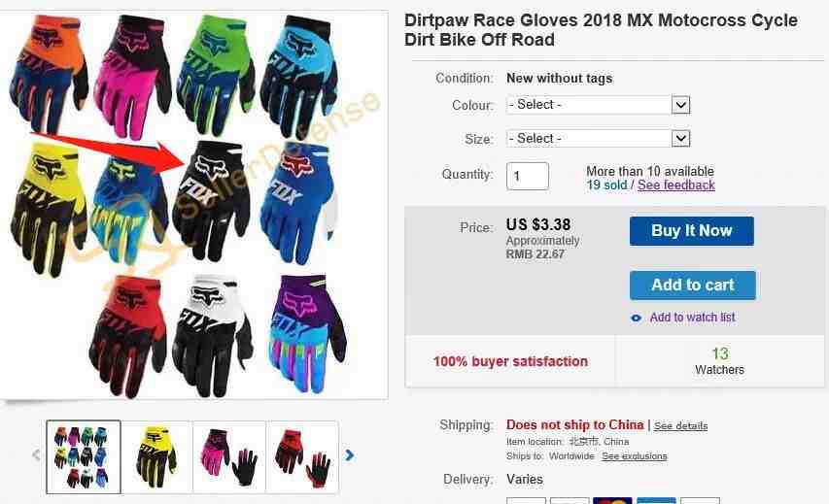Select the red glove thumbnail
Viewport: 829px width, 504px height.
click(302, 457)
